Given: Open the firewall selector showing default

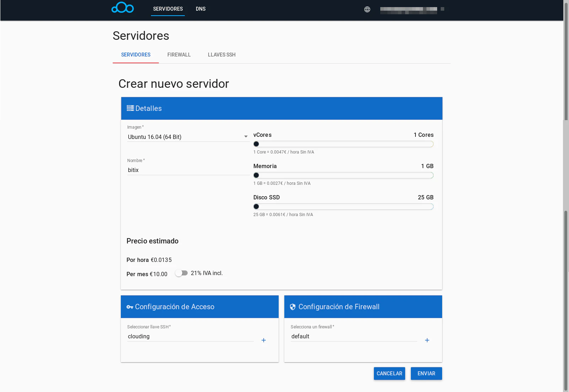Looking at the screenshot, I should (x=354, y=337).
